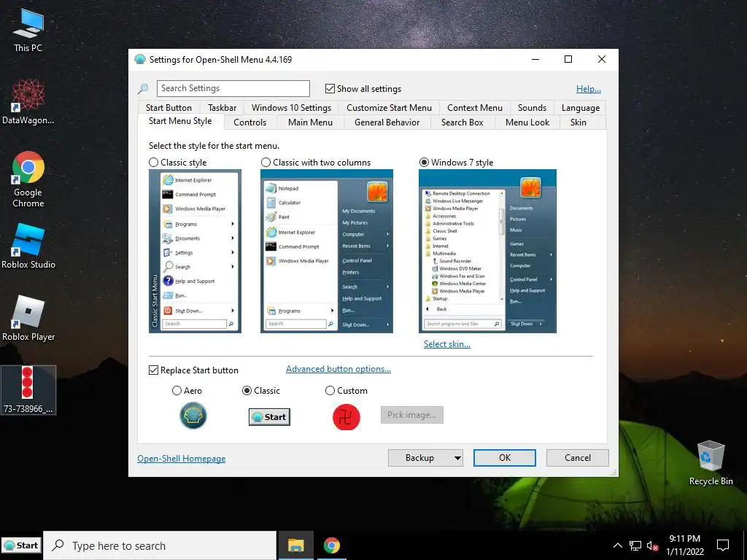This screenshot has height=560, width=747.
Task: Open Windows 10 Settings tab
Action: tap(291, 108)
